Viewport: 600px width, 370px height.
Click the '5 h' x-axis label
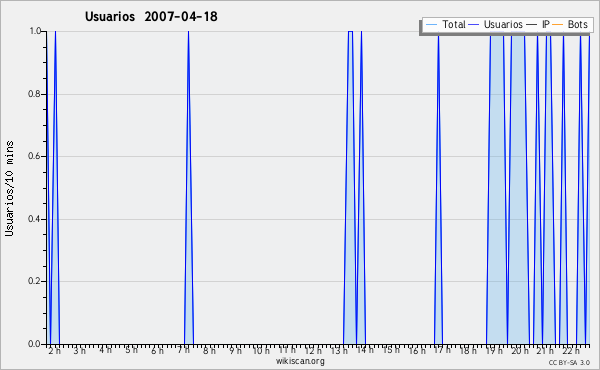coord(131,350)
